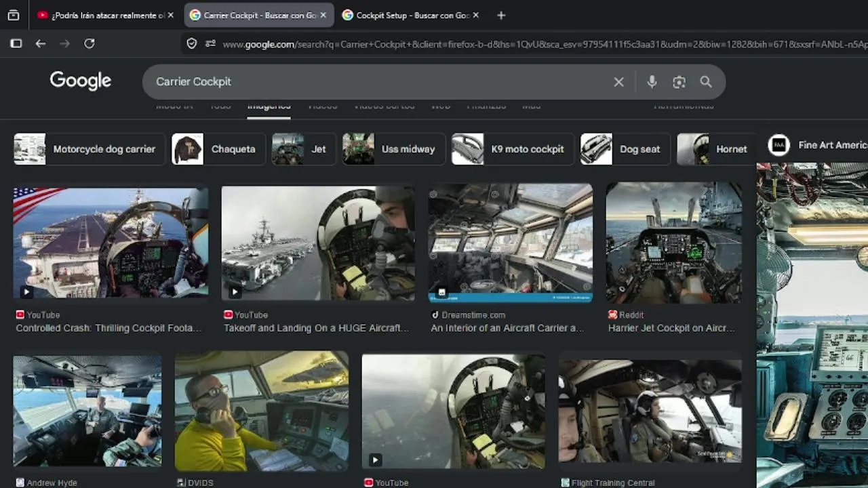Go back with the back arrow
Viewport: 868px width, 488px height.
tap(41, 43)
